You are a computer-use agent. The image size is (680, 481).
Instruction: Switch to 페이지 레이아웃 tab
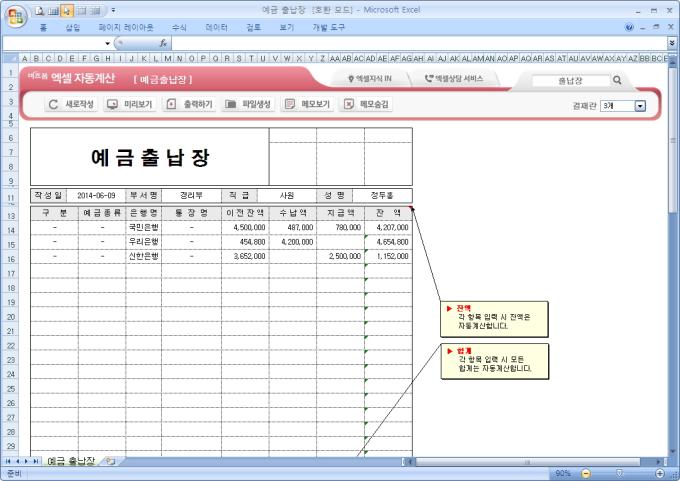pos(126,28)
